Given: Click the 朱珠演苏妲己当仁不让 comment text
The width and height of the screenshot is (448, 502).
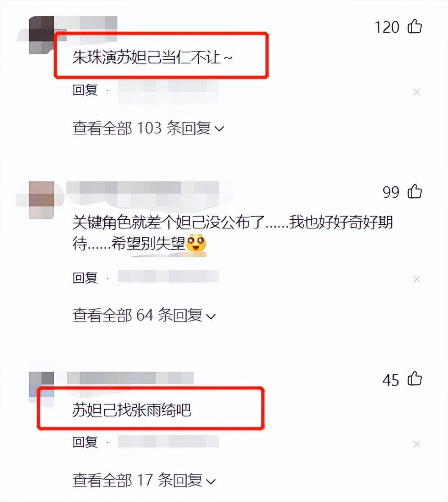Looking at the screenshot, I should [x=152, y=58].
